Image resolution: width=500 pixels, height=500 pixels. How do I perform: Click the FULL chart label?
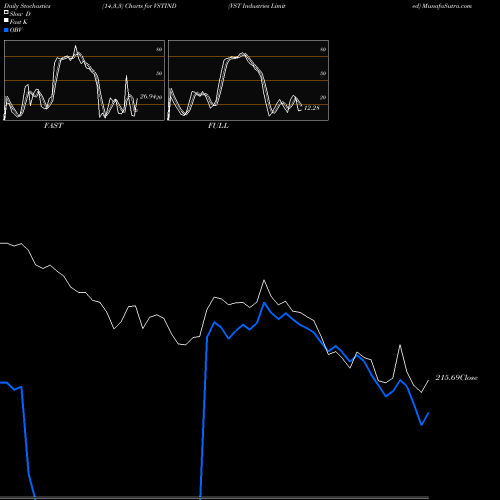(218, 126)
